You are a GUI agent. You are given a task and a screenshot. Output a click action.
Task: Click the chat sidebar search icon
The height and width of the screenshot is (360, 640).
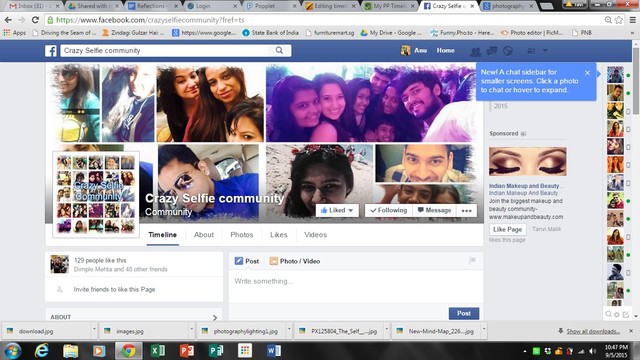coord(609,314)
